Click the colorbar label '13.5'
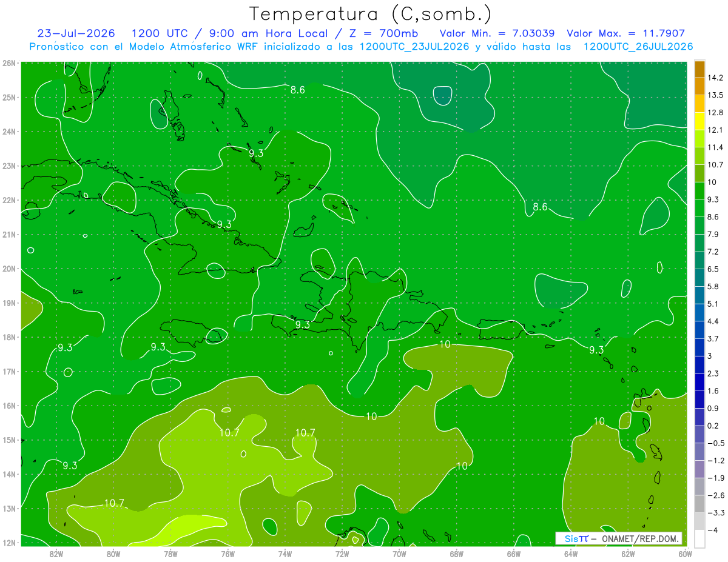Image resolution: width=728 pixels, height=562 pixels. [x=716, y=95]
